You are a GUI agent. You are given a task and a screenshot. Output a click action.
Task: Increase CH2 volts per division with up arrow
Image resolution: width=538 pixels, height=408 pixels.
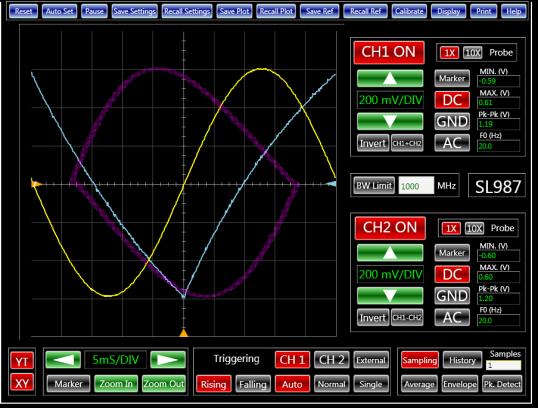[x=390, y=253]
